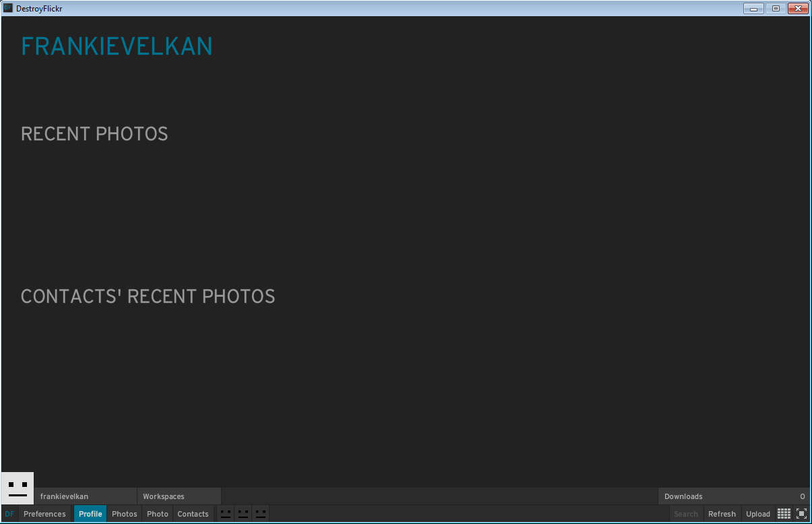Click the Refresh button

tap(722, 514)
